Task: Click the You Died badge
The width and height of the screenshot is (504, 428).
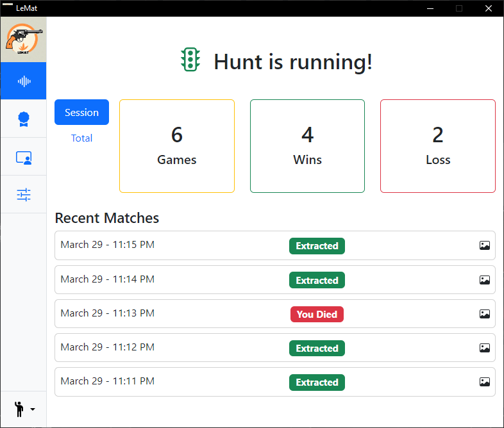Action: click(x=317, y=315)
